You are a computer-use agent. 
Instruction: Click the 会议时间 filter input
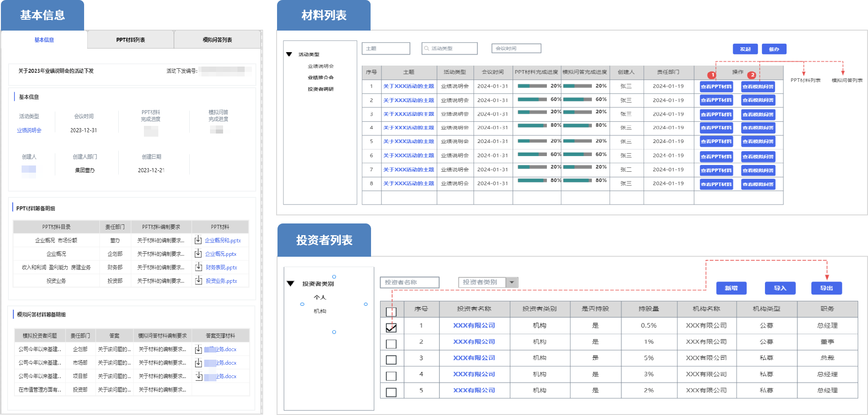tap(516, 49)
